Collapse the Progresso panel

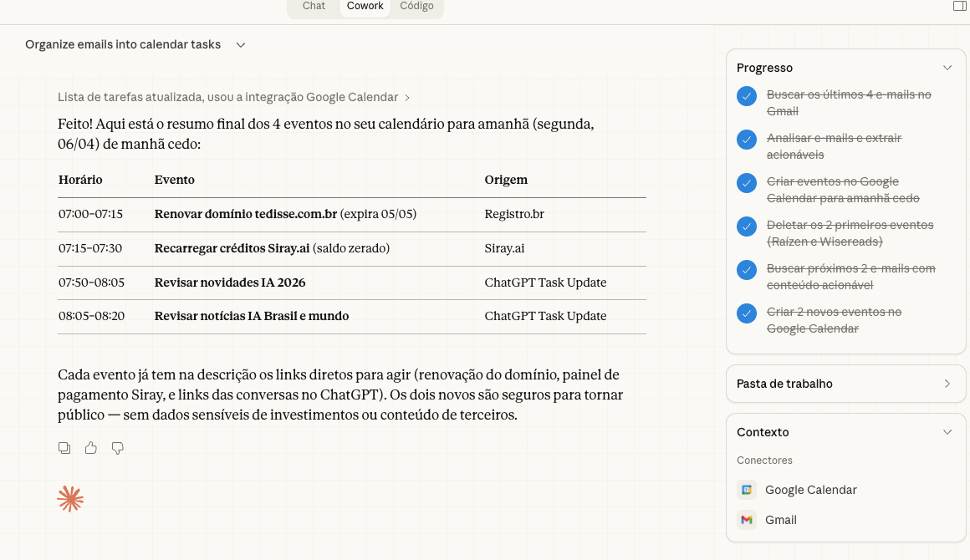947,68
